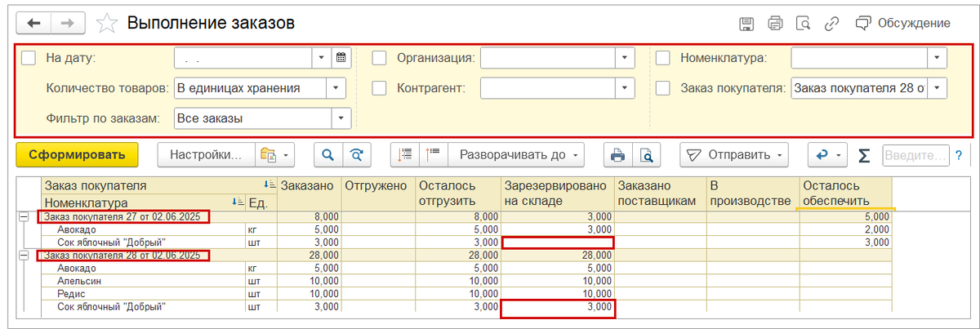Click the В производстве header
This screenshot has width=980, height=329.
(752, 193)
